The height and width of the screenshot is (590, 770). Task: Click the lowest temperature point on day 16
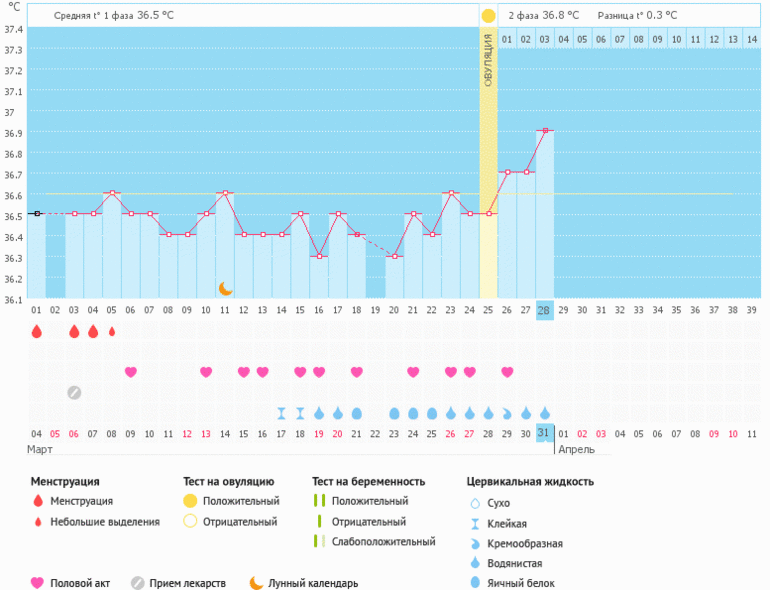(x=319, y=256)
